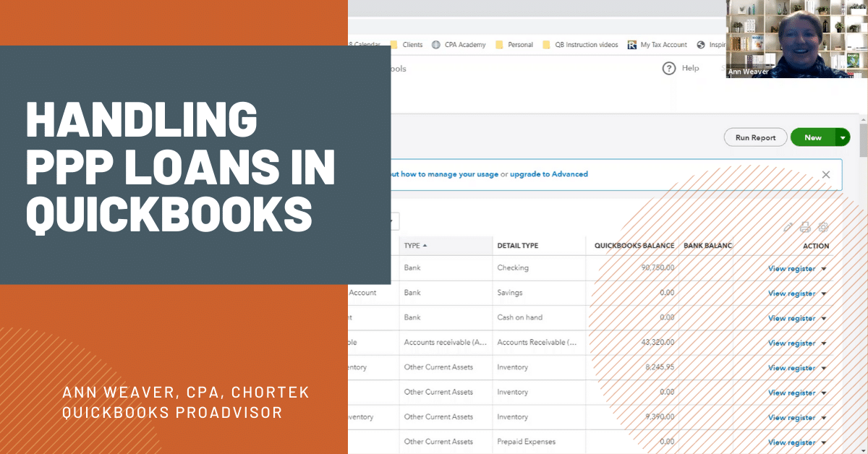Follow 'how to manage your usage' link
This screenshot has height=454, width=868.
(450, 174)
